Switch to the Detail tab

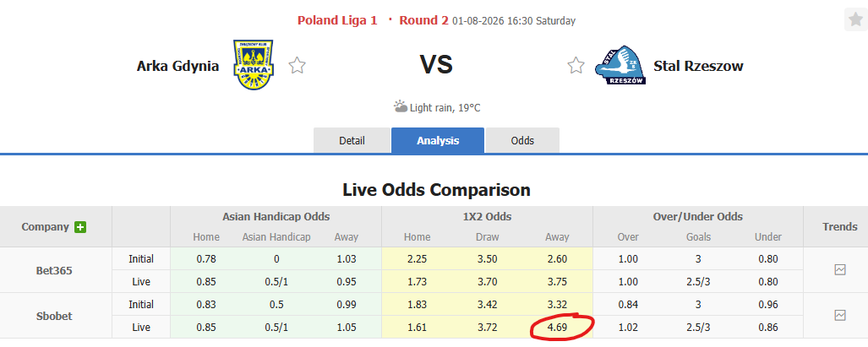pos(352,140)
